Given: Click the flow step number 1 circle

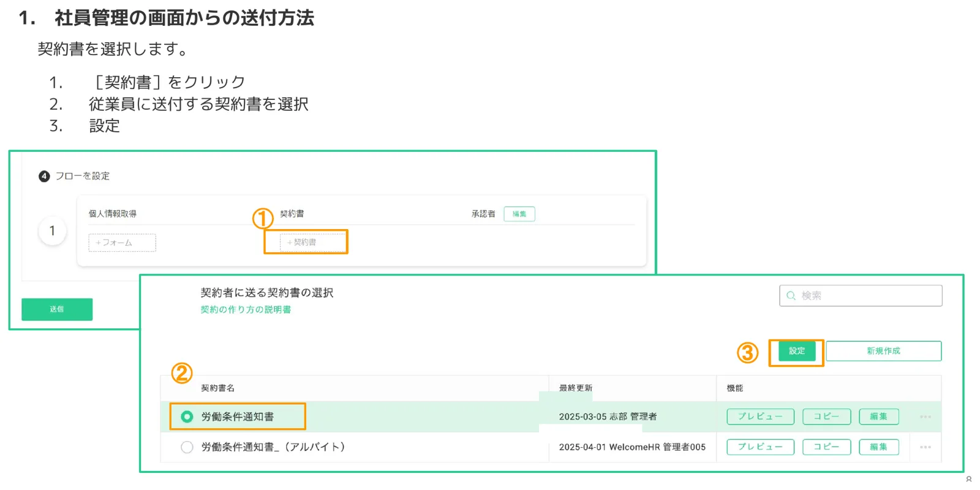Looking at the screenshot, I should (x=52, y=231).
